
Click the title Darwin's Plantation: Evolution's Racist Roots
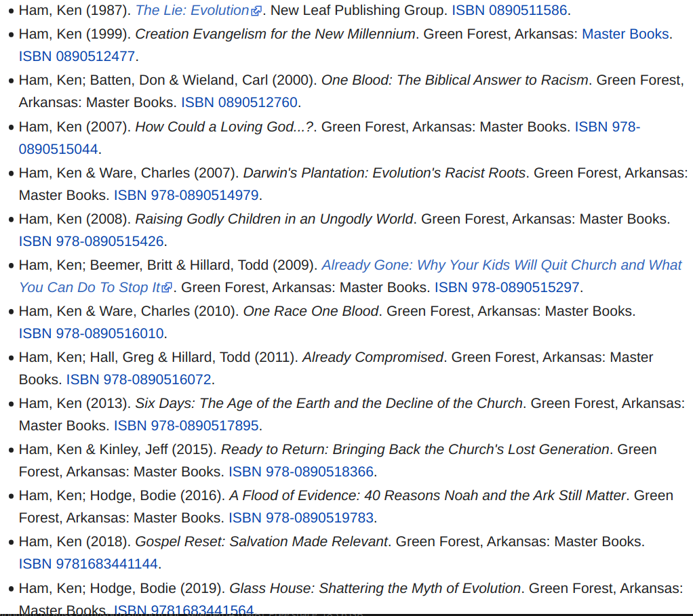[384, 173]
